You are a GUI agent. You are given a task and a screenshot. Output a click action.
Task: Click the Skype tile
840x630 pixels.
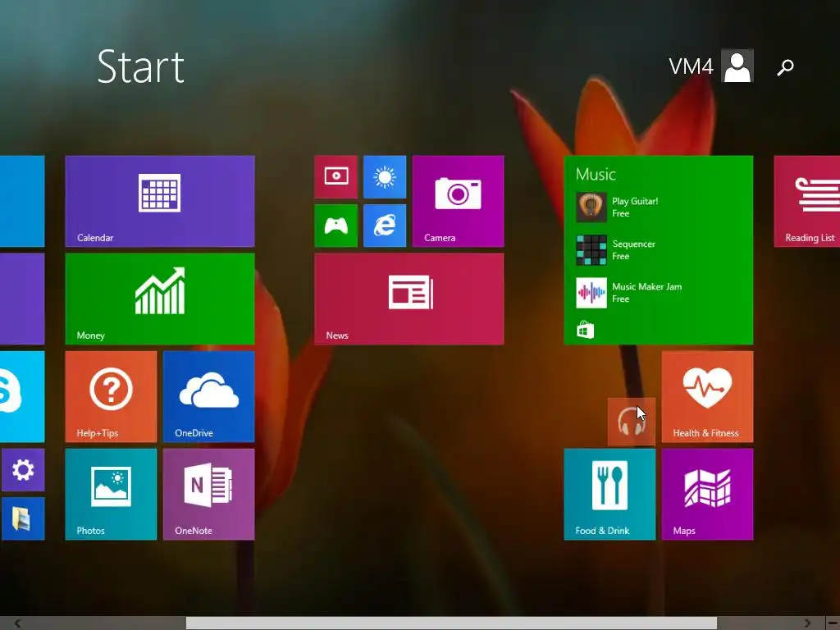click(x=22, y=396)
